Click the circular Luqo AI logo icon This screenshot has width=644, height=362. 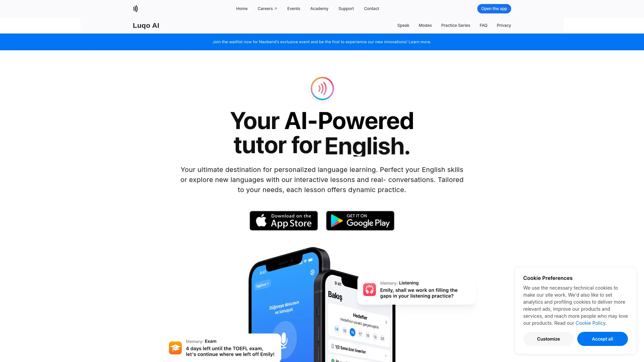pyautogui.click(x=322, y=88)
